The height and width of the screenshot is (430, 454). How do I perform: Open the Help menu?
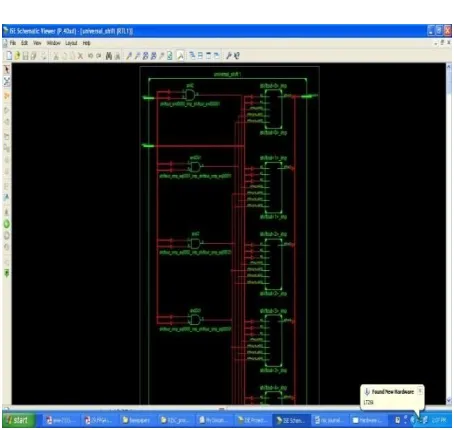pos(86,43)
